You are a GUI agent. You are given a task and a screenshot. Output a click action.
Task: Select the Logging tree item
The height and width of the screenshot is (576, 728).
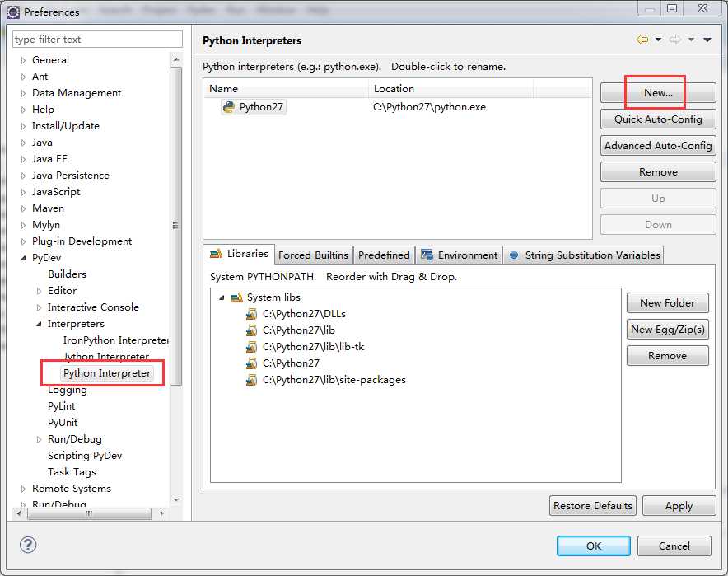coord(68,391)
